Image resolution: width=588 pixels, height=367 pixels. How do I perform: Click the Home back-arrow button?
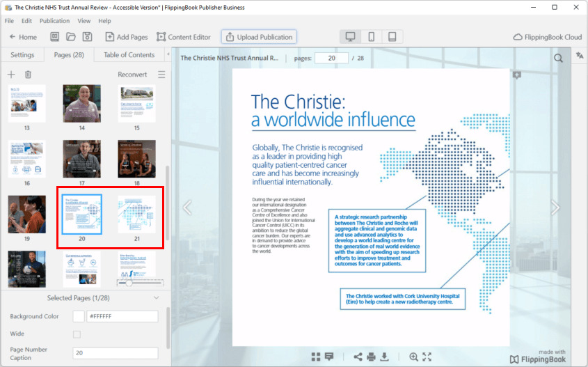point(23,37)
